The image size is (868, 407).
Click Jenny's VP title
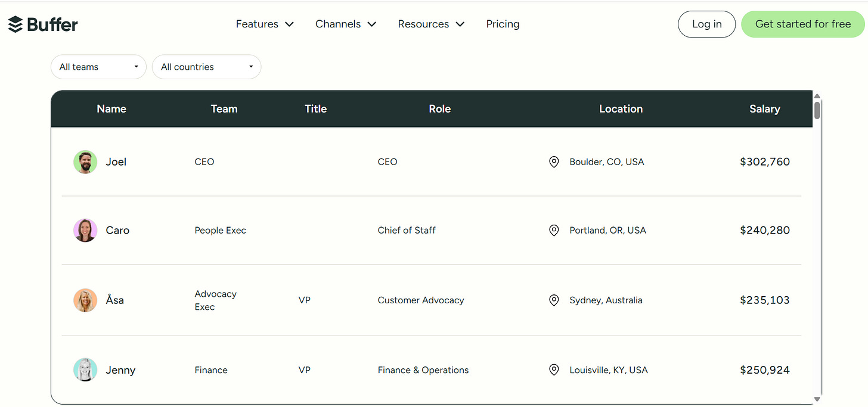(x=305, y=370)
